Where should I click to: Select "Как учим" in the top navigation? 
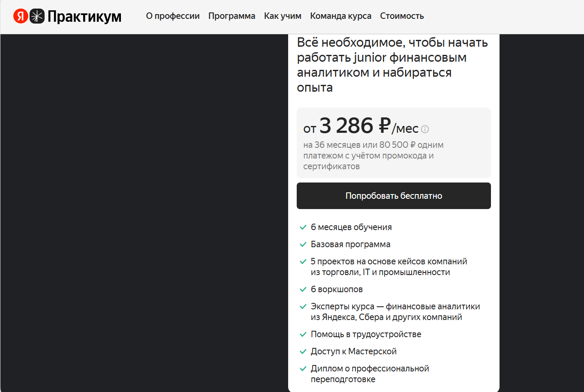(x=283, y=16)
